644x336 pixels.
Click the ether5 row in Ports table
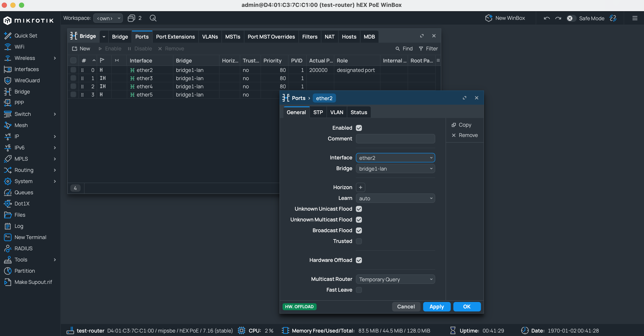(x=173, y=95)
